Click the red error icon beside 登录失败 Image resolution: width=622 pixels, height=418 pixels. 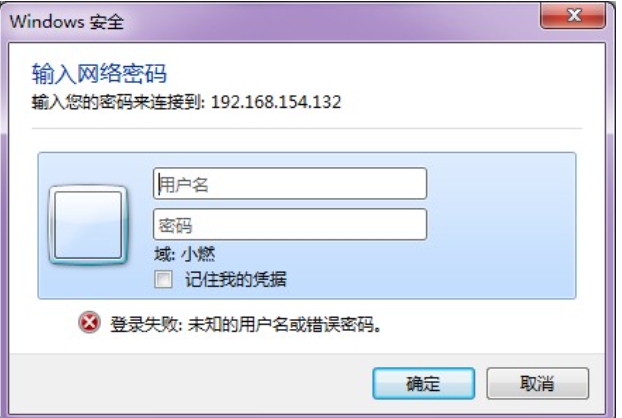pyautogui.click(x=89, y=322)
